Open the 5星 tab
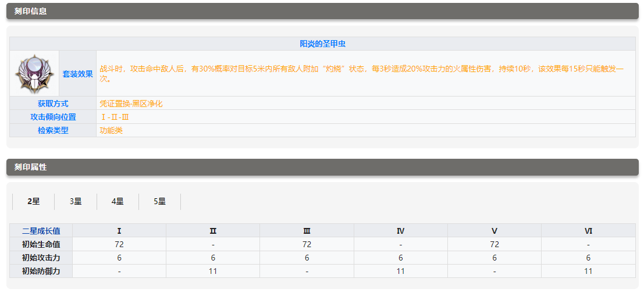Screen dimensions: 644x296 pos(159,202)
